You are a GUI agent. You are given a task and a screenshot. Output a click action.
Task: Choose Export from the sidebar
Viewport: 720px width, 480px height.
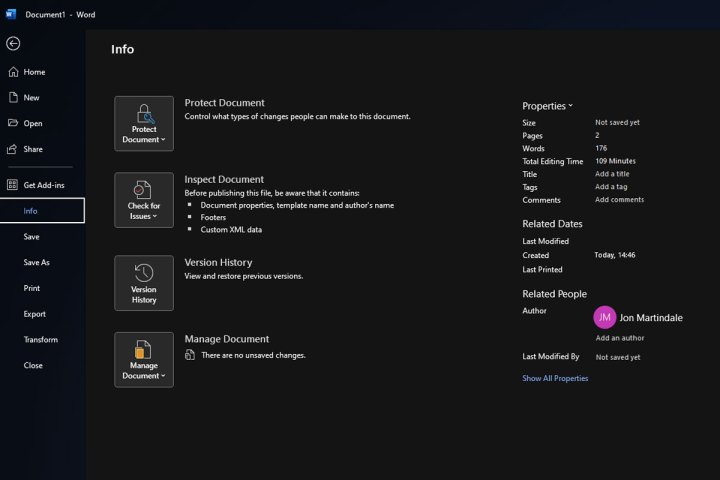(x=35, y=314)
